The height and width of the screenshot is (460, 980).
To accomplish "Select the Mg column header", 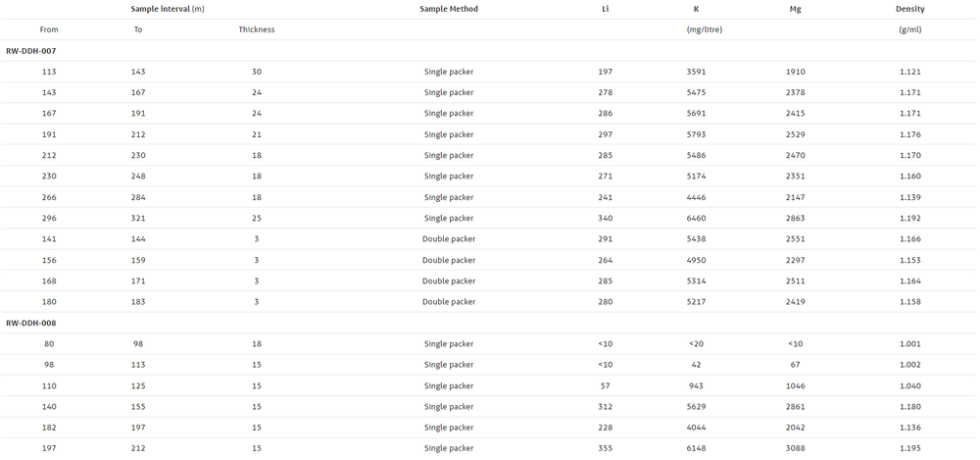I will (x=795, y=9).
